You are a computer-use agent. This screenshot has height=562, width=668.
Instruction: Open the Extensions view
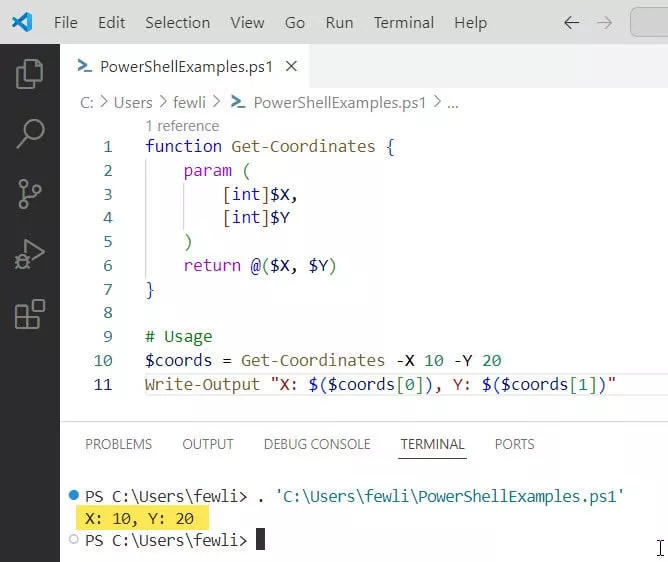30,314
